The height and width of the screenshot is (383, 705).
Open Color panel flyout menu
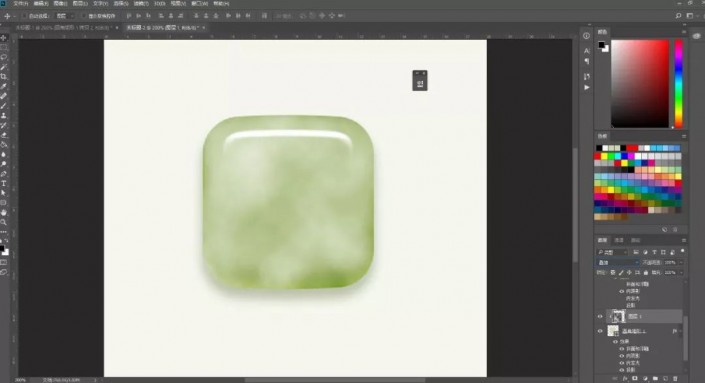click(x=683, y=32)
